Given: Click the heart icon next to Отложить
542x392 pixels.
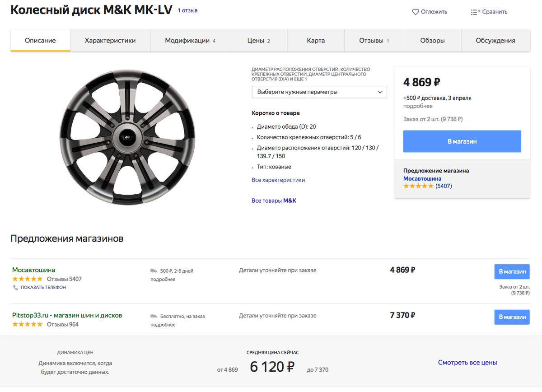Looking at the screenshot, I should pyautogui.click(x=416, y=12).
